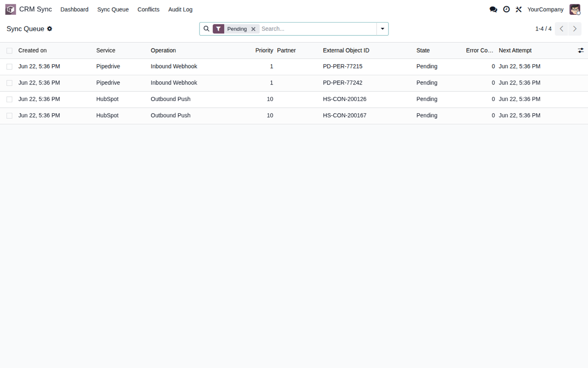The width and height of the screenshot is (588, 368).
Task: Click HubSpot in the HS-CON-200167 row
Action: coord(107,116)
